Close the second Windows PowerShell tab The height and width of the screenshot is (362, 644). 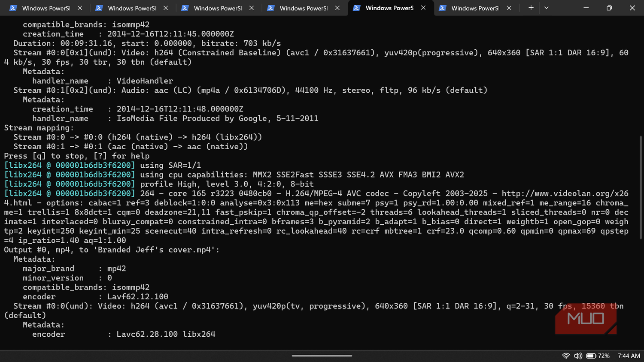pos(166,8)
